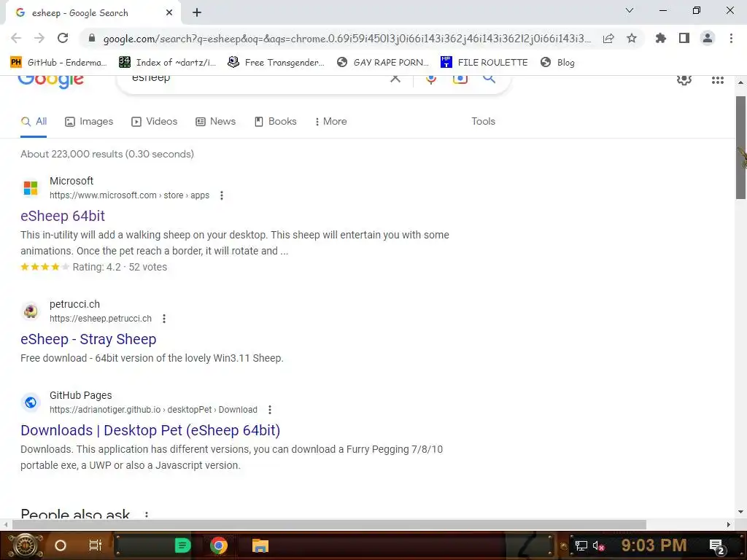Click the vertical scrollbar thumb
Viewport: 747px width, 560px height.
tap(740, 147)
